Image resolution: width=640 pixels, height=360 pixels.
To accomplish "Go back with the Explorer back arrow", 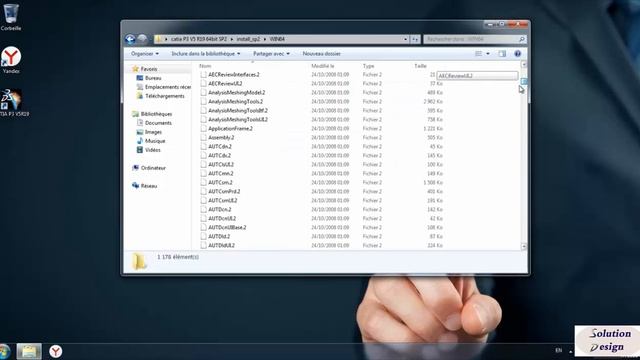I will [130, 39].
